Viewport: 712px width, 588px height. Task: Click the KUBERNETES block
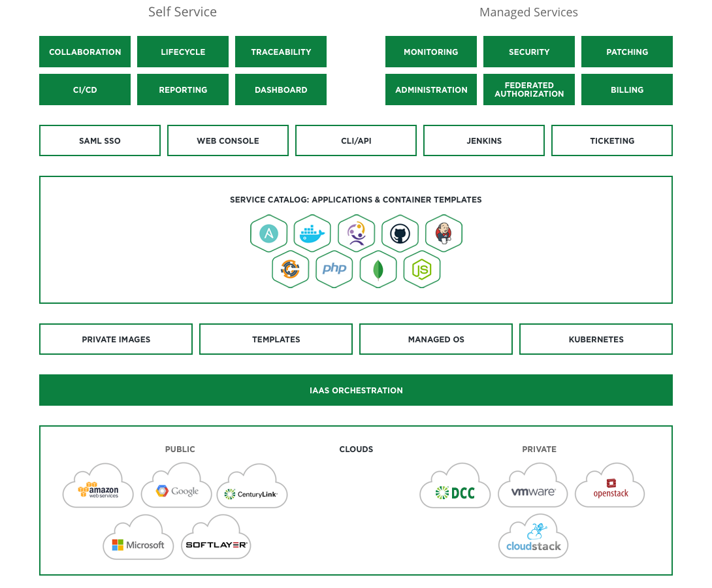[x=596, y=339]
